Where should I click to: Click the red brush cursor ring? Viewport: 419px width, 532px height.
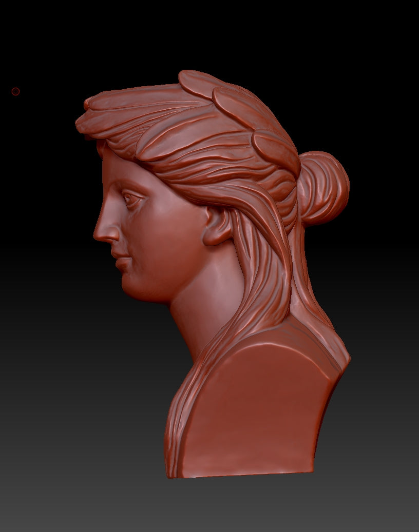click(15, 90)
